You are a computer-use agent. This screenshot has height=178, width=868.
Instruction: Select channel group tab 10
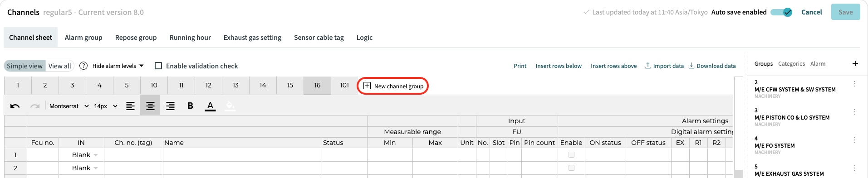pyautogui.click(x=154, y=85)
